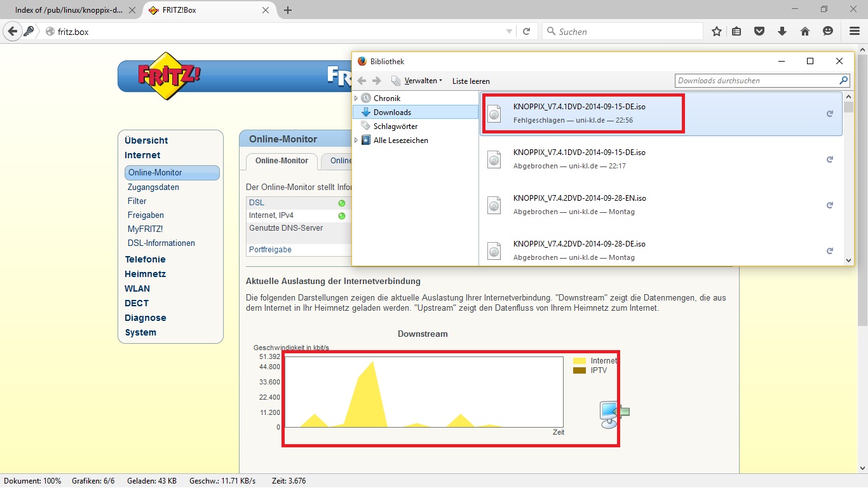Select KNOPPIX_V7.4.1DVD entry Abgebrochen 22:17
Screen dimensions: 868x488
coord(661,159)
